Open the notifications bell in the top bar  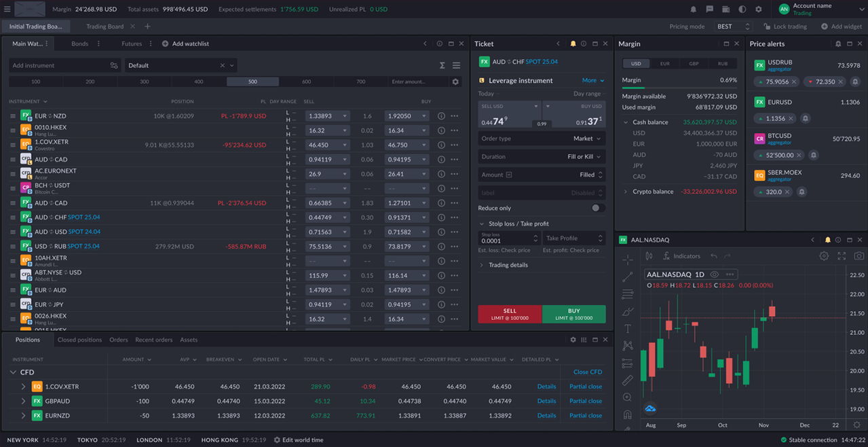pyautogui.click(x=693, y=10)
